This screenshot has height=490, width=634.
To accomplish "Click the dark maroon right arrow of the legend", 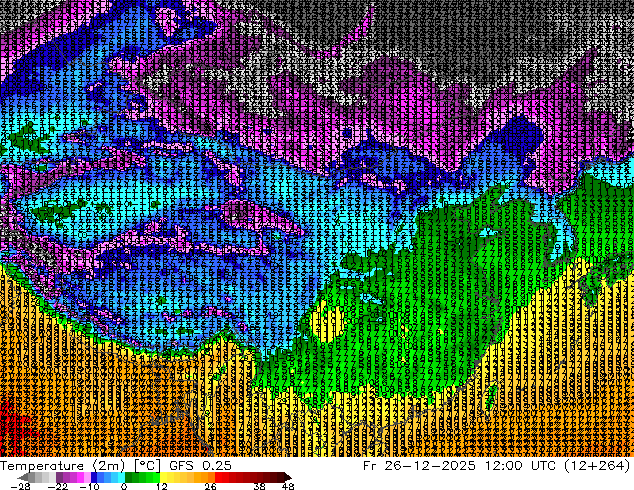I will coord(288,477).
